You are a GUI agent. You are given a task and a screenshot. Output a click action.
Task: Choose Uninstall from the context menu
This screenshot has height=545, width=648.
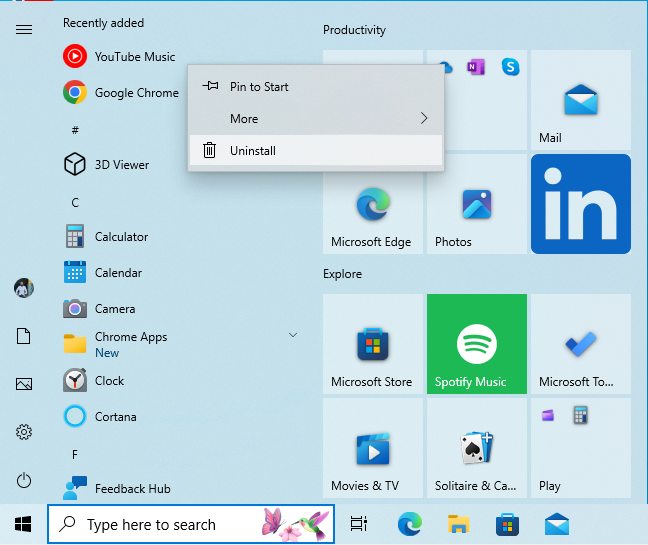pos(316,150)
